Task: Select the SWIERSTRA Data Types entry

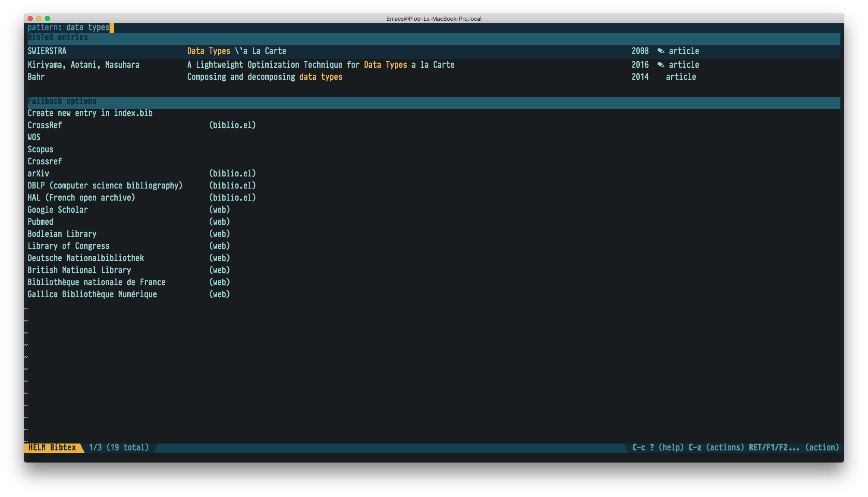Action: pyautogui.click(x=434, y=51)
